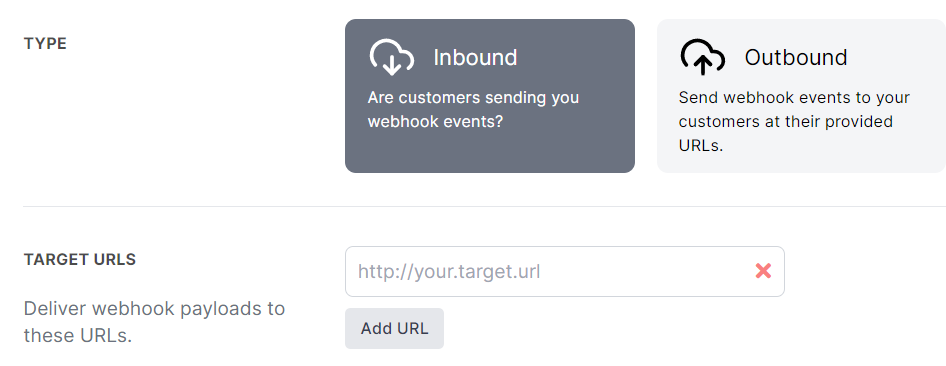Click the TYPE section label
The image size is (946, 366).
point(45,44)
